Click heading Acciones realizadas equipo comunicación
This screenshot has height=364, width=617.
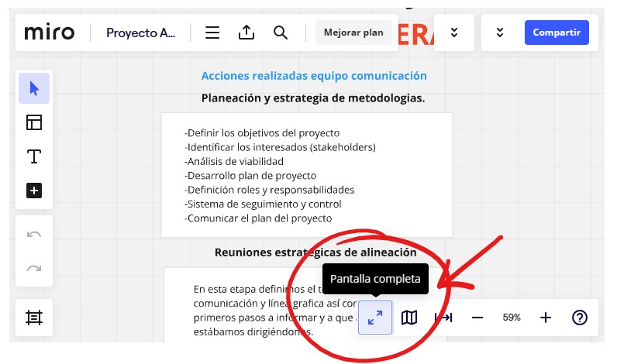(x=314, y=75)
